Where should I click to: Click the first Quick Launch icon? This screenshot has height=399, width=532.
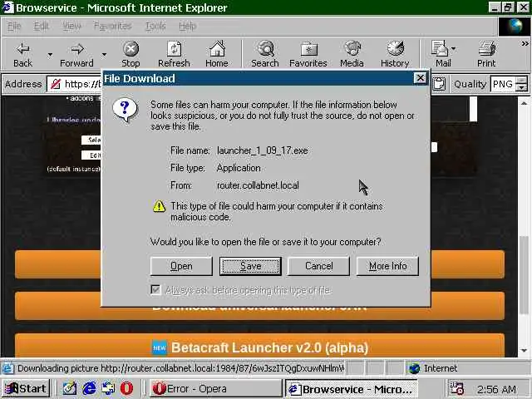coord(70,388)
